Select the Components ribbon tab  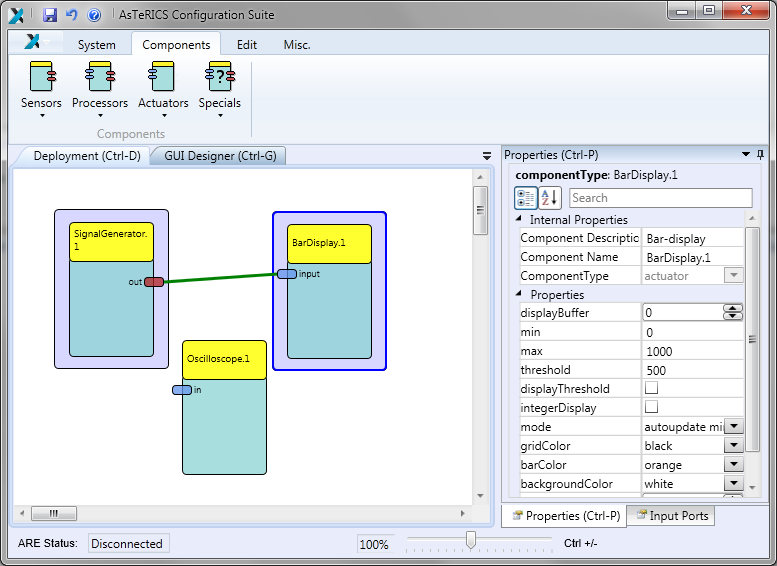(x=176, y=45)
